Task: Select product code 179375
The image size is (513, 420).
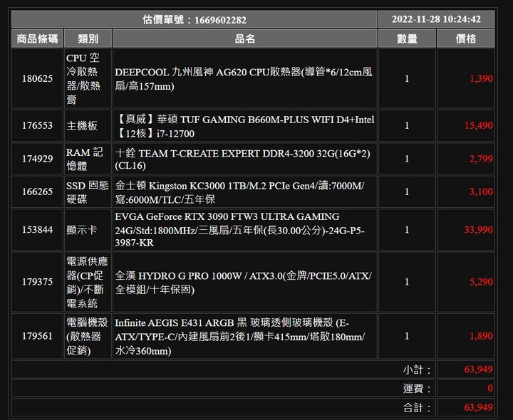Action: [x=37, y=282]
